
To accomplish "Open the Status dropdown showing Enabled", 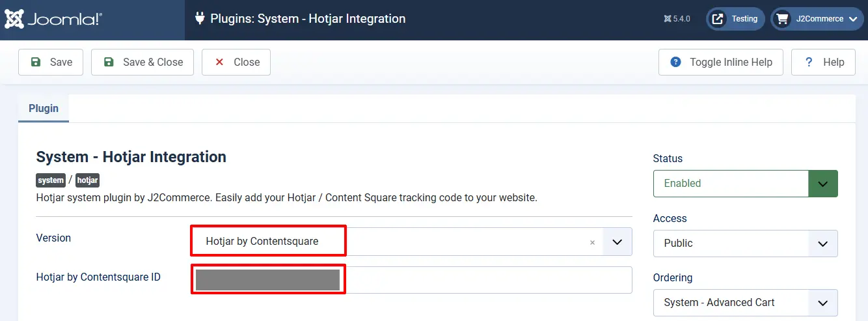I will click(x=745, y=184).
